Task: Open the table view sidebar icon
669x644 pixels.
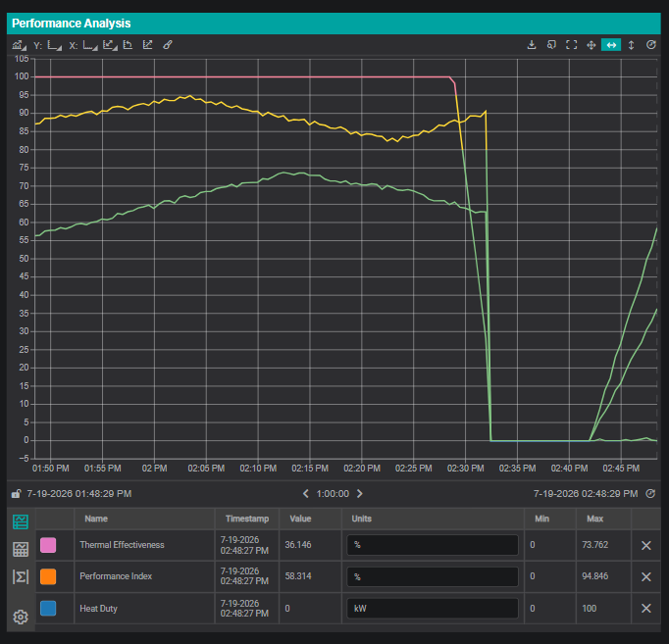Action: 21,550
